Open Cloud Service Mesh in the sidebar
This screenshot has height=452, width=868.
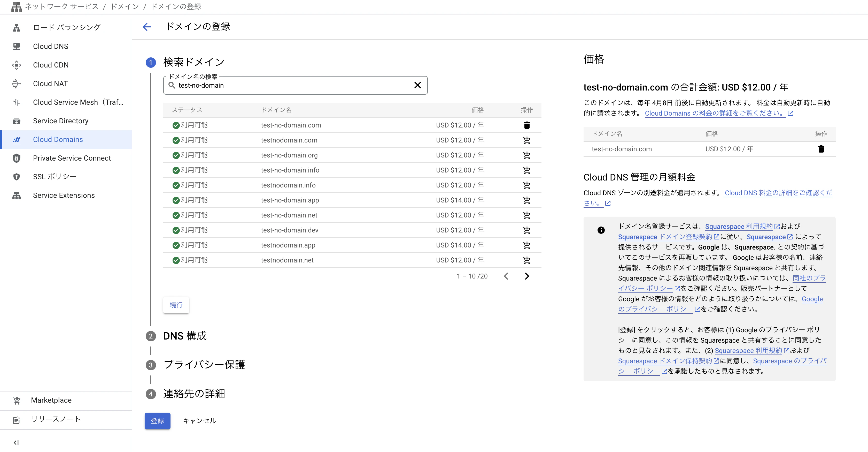[x=66, y=102]
